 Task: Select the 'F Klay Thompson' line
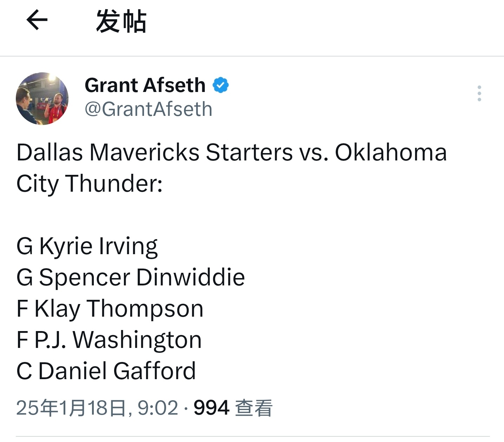tap(110, 309)
